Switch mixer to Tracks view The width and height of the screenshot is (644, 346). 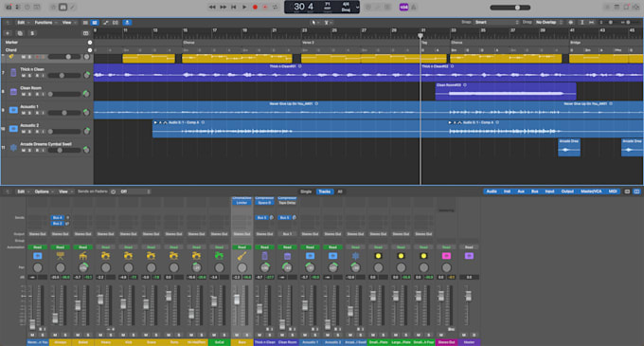[325, 191]
